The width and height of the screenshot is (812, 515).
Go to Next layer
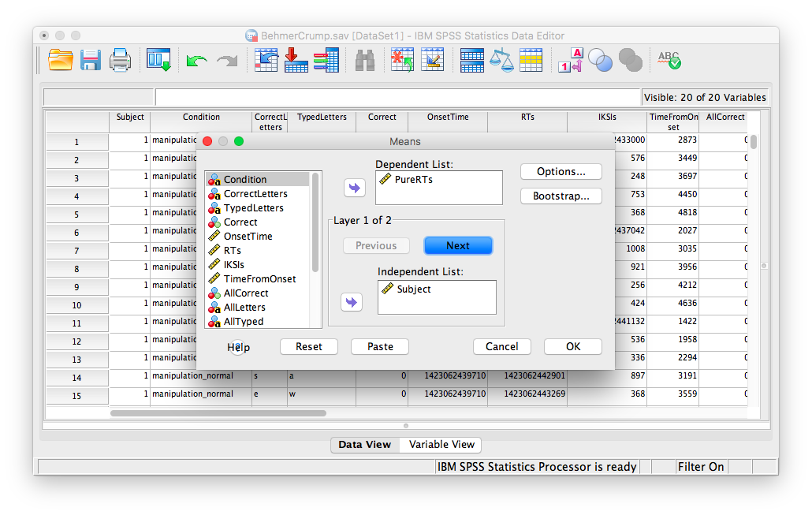(x=458, y=245)
